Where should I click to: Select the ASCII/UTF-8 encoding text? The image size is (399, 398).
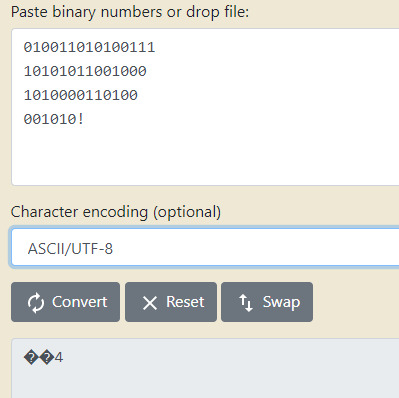[70, 249]
